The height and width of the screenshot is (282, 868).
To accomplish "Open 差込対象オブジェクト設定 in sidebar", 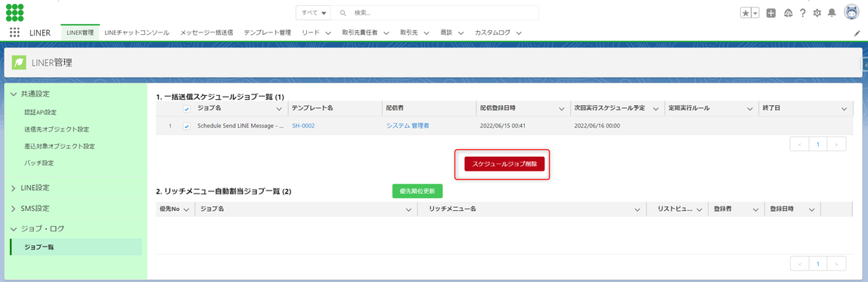I will 60,146.
